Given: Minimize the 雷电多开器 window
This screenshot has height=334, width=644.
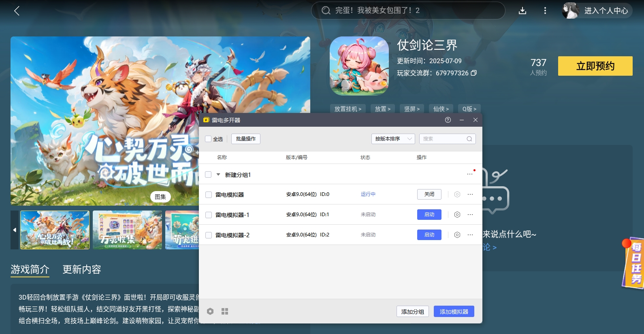Looking at the screenshot, I should (462, 120).
